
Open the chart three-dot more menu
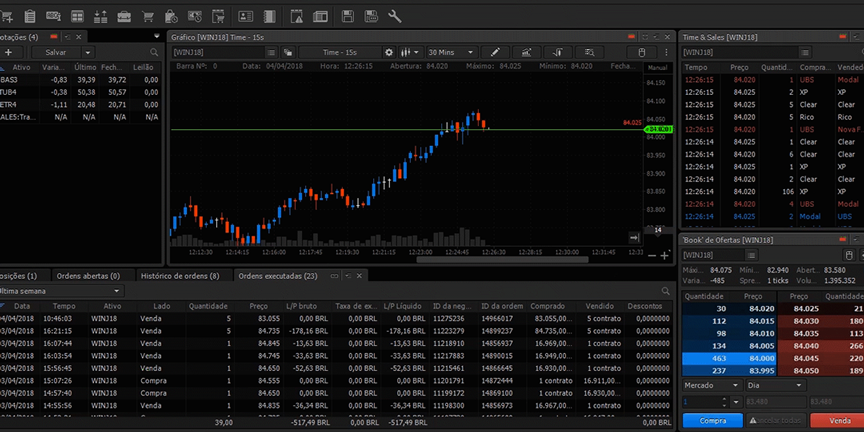pos(666,52)
